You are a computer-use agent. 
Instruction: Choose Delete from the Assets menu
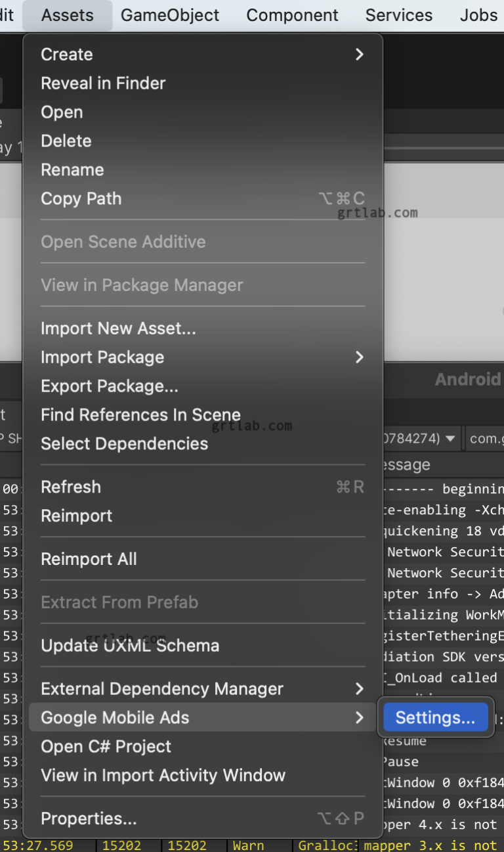coord(203,141)
